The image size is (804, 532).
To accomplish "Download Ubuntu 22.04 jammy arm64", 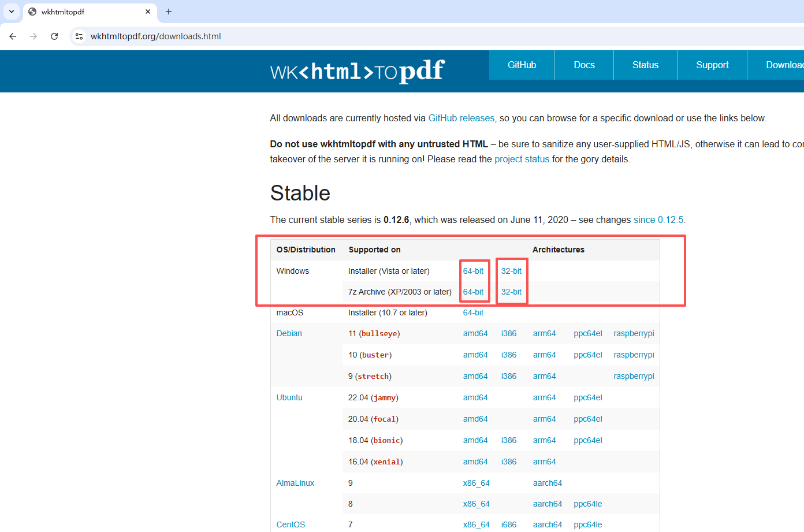I will point(544,397).
